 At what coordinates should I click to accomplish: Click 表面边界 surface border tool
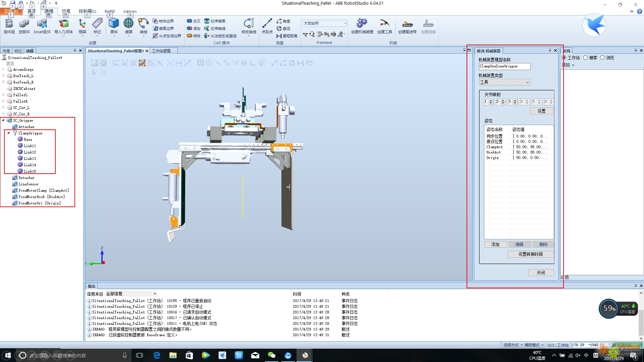pyautogui.click(x=163, y=28)
